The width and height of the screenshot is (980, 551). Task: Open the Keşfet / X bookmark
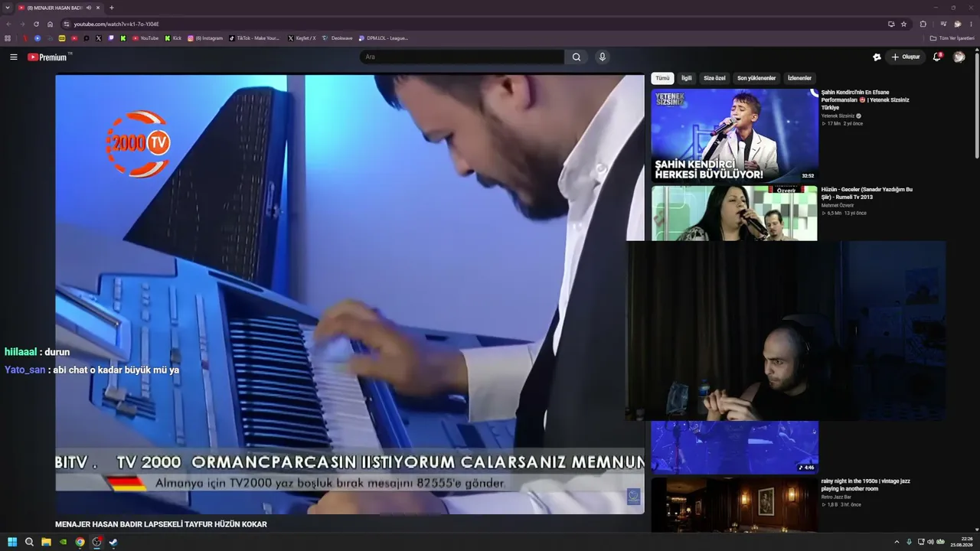pos(302,37)
